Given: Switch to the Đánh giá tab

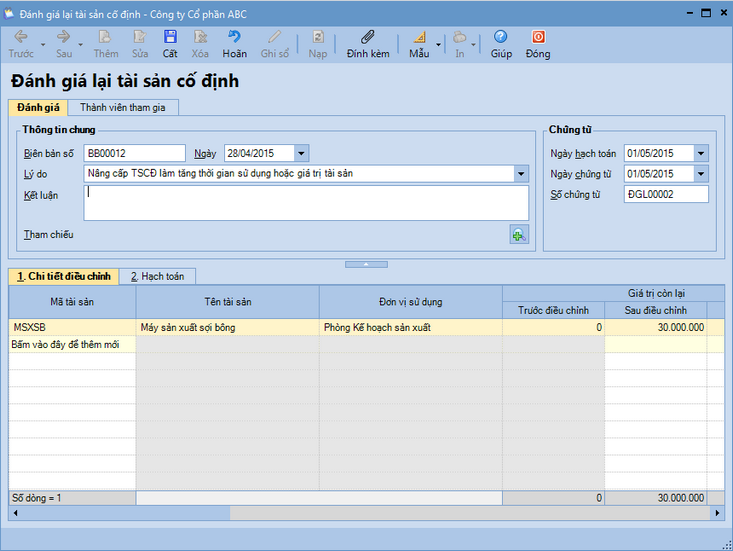Looking at the screenshot, I should point(38,107).
